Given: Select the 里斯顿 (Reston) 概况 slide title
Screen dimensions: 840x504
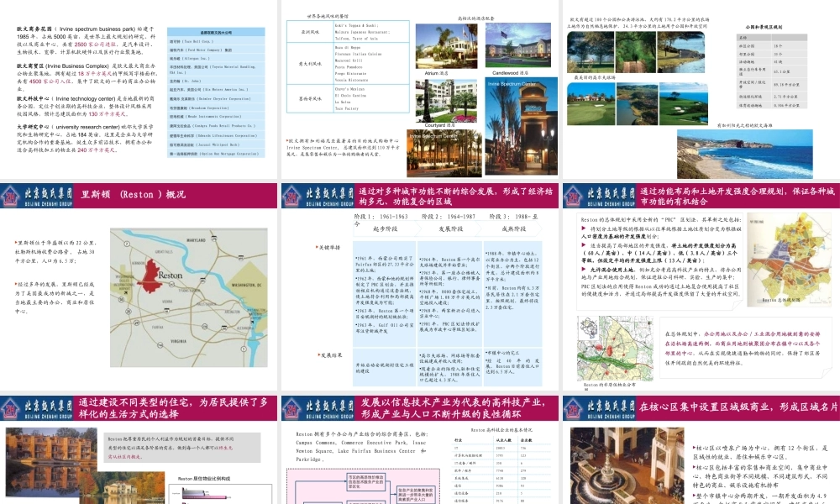Looking at the screenshot, I should point(134,194).
